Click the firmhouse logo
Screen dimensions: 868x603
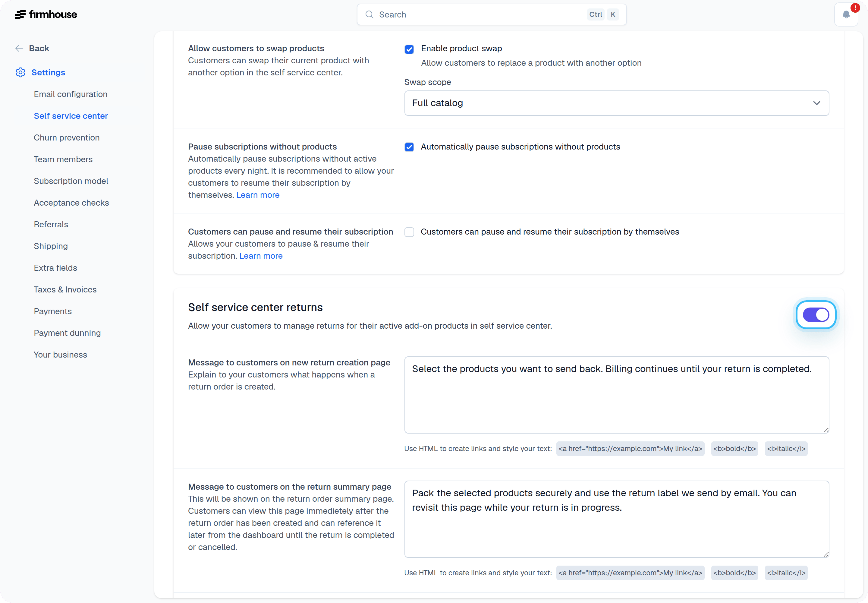[46, 14]
